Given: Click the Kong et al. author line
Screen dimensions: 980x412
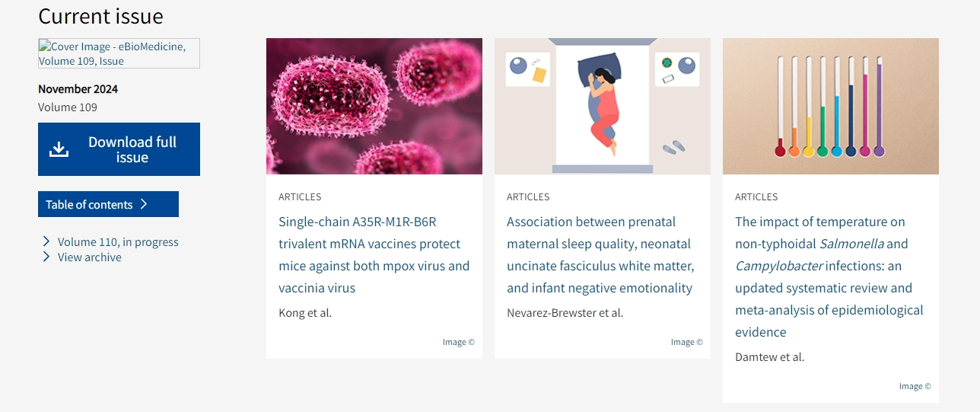Looking at the screenshot, I should [305, 312].
